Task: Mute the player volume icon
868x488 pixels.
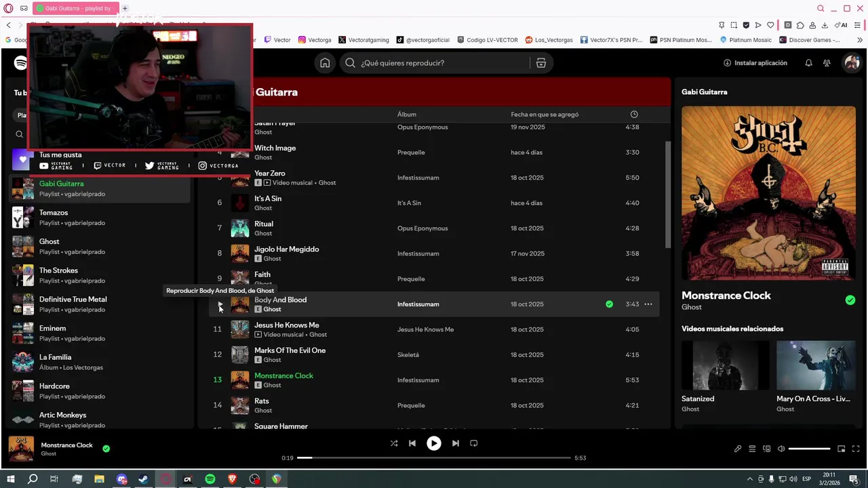Action: pos(781,449)
